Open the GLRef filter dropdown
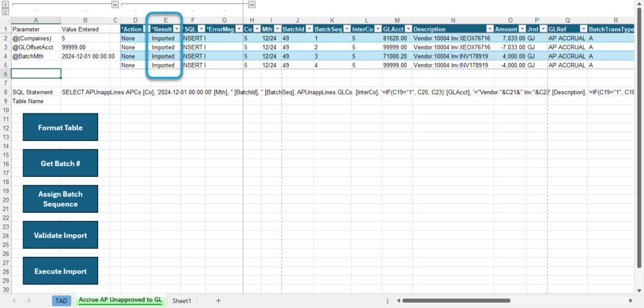 (x=583, y=29)
